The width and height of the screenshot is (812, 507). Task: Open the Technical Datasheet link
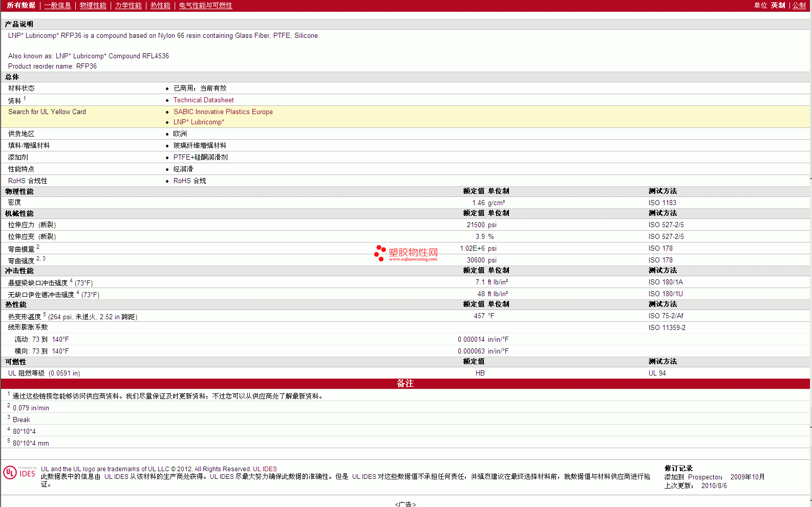pos(203,100)
